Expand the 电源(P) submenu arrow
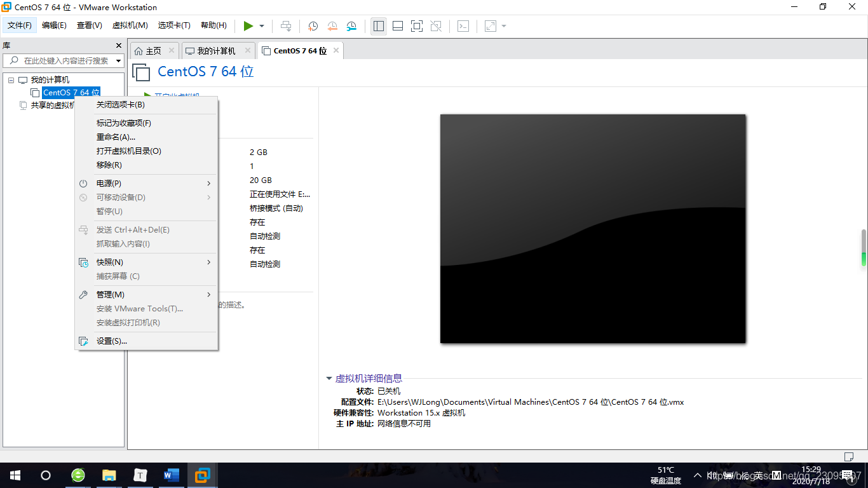Screen dimensions: 868x488 [209, 184]
